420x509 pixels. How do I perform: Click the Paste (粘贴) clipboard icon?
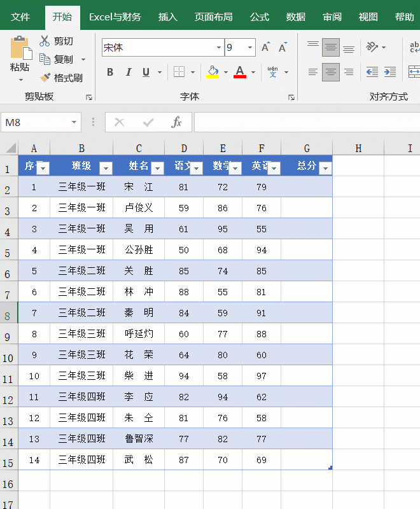click(20, 48)
